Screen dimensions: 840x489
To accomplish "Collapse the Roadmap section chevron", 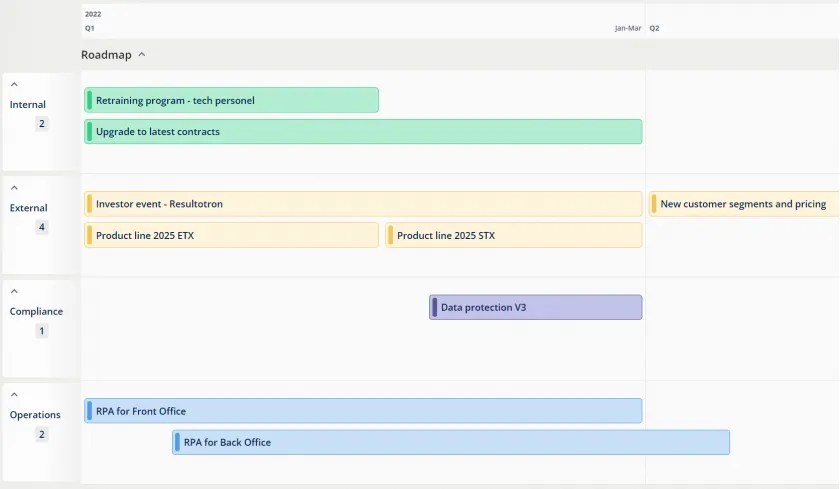I will tap(142, 55).
